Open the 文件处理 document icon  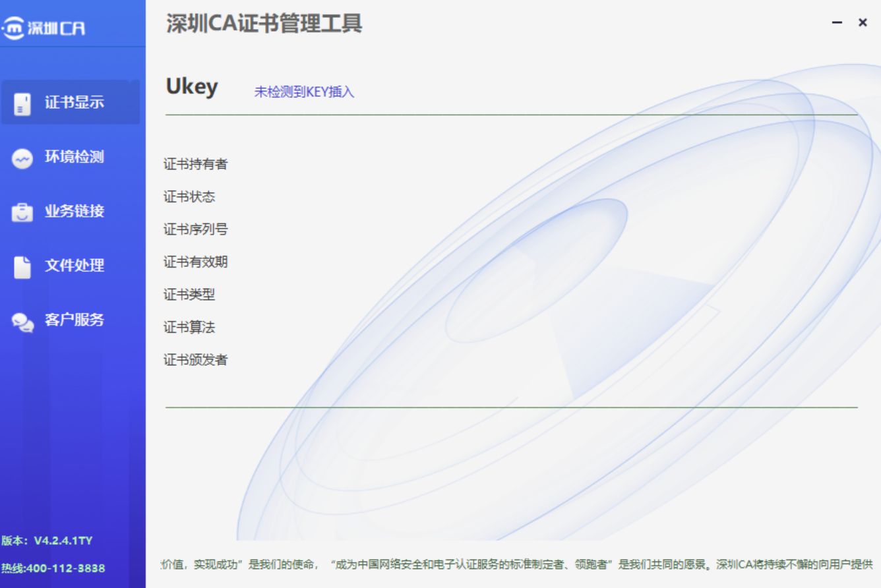pyautogui.click(x=22, y=266)
